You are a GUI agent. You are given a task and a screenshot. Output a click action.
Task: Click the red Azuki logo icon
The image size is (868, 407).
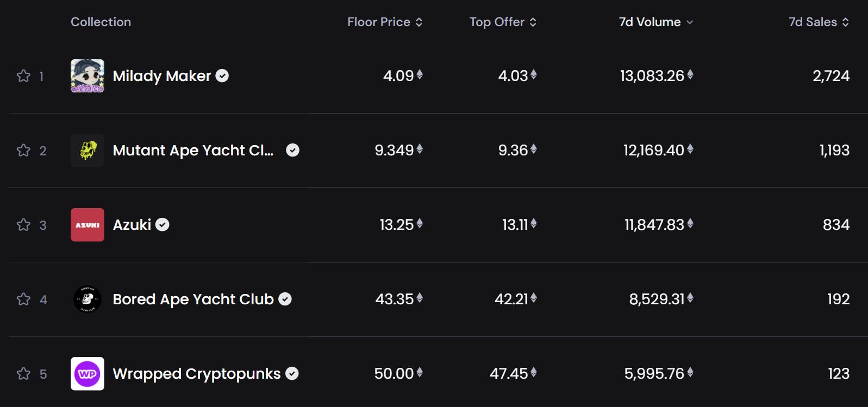(x=88, y=225)
